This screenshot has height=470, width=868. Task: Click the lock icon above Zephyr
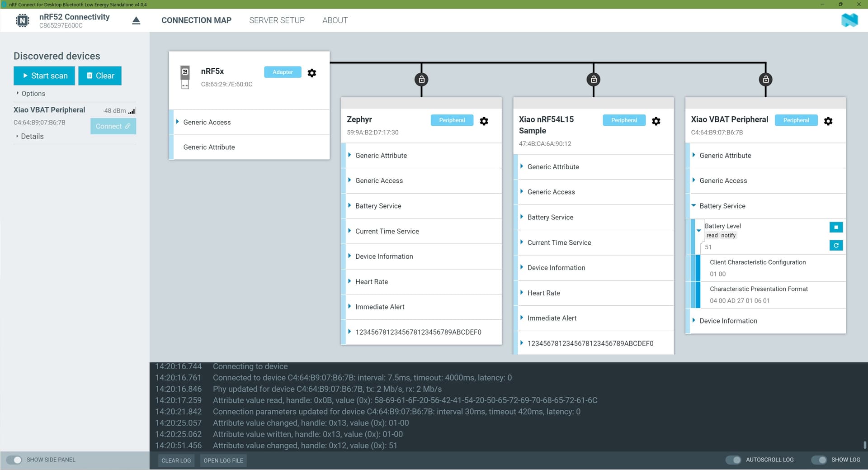click(421, 80)
